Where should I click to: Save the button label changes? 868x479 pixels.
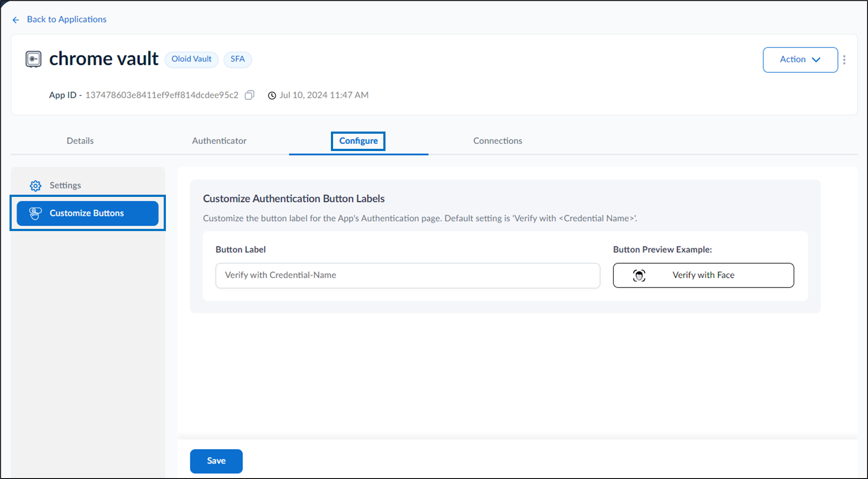point(216,461)
